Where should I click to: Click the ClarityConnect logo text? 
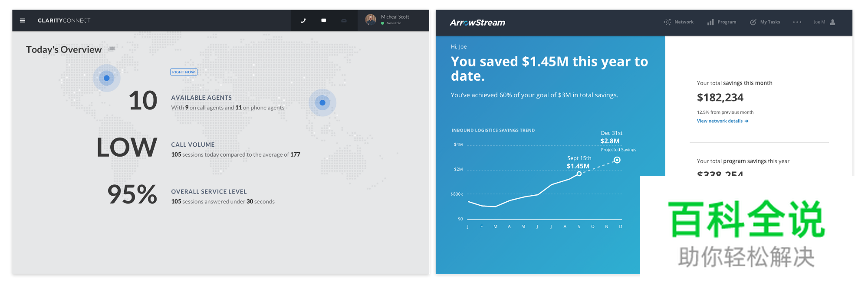click(64, 20)
